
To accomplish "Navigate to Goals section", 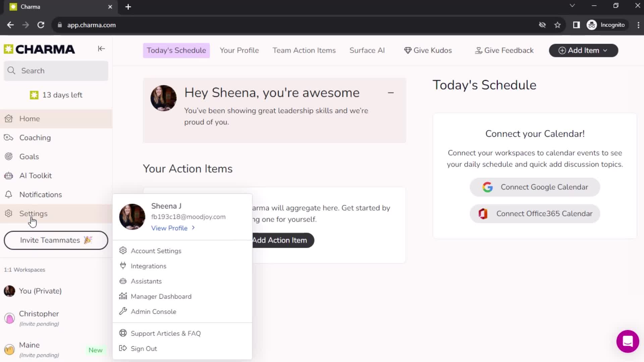I will [x=29, y=157].
